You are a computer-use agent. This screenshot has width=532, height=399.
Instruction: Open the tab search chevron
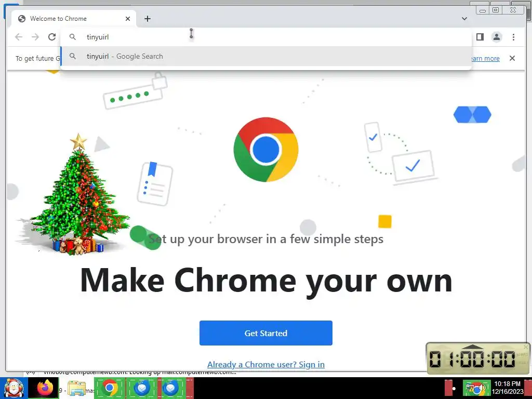click(x=464, y=19)
